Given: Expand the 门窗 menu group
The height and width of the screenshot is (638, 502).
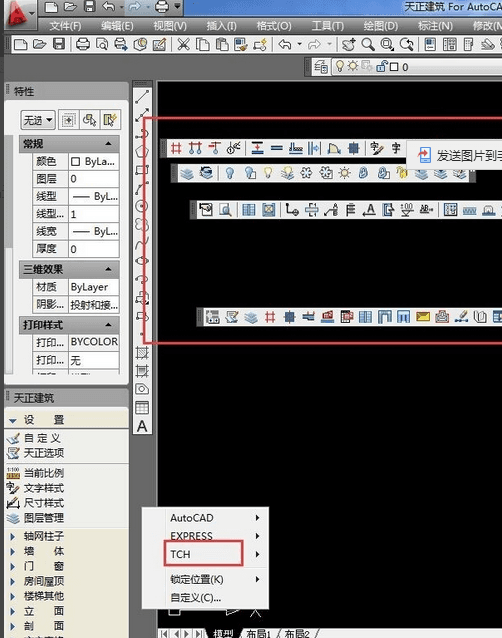Looking at the screenshot, I should 13,566.
